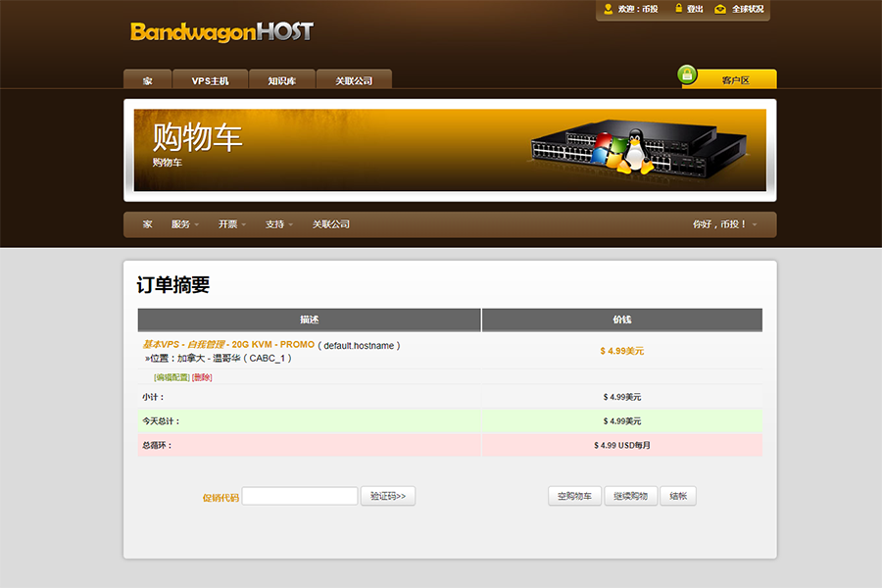882x588 pixels.
Task: Click the 价钱 column header
Action: pyautogui.click(x=622, y=319)
